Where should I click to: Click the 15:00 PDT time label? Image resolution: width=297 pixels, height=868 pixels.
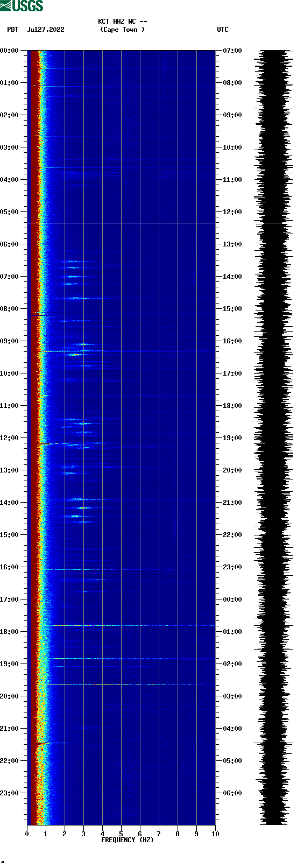pyautogui.click(x=10, y=535)
